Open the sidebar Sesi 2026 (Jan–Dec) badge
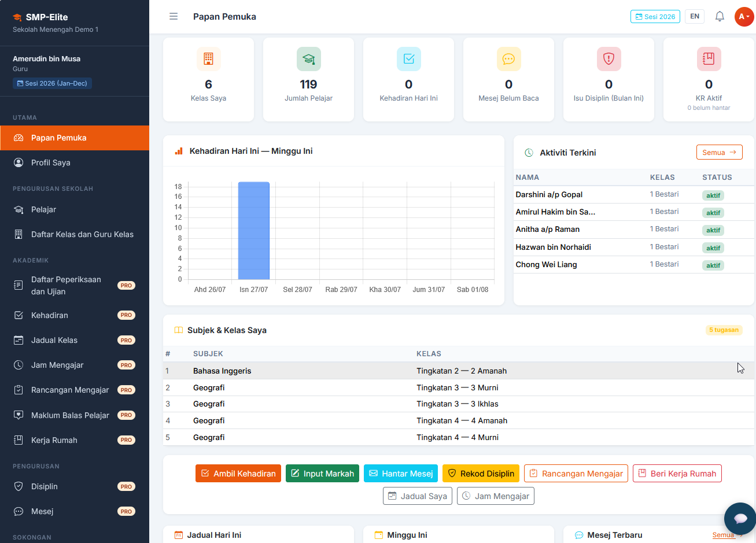 [x=53, y=83]
